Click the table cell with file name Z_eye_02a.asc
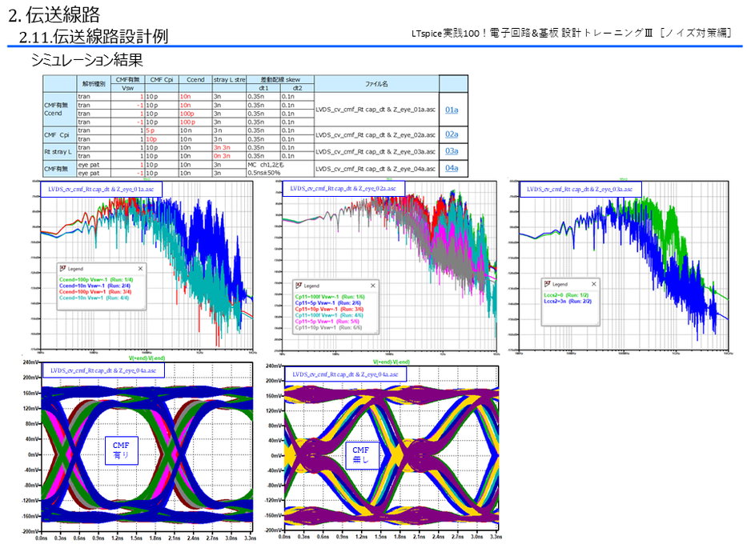 coord(376,134)
